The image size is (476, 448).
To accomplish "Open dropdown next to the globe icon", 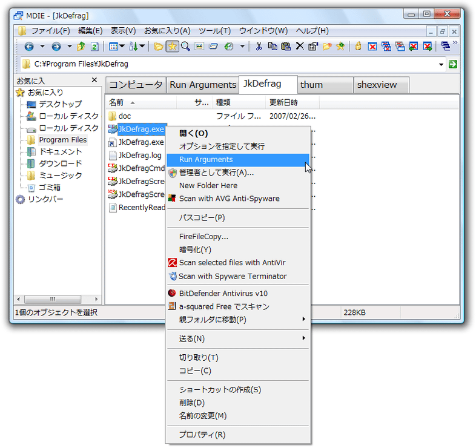I will click(x=242, y=47).
